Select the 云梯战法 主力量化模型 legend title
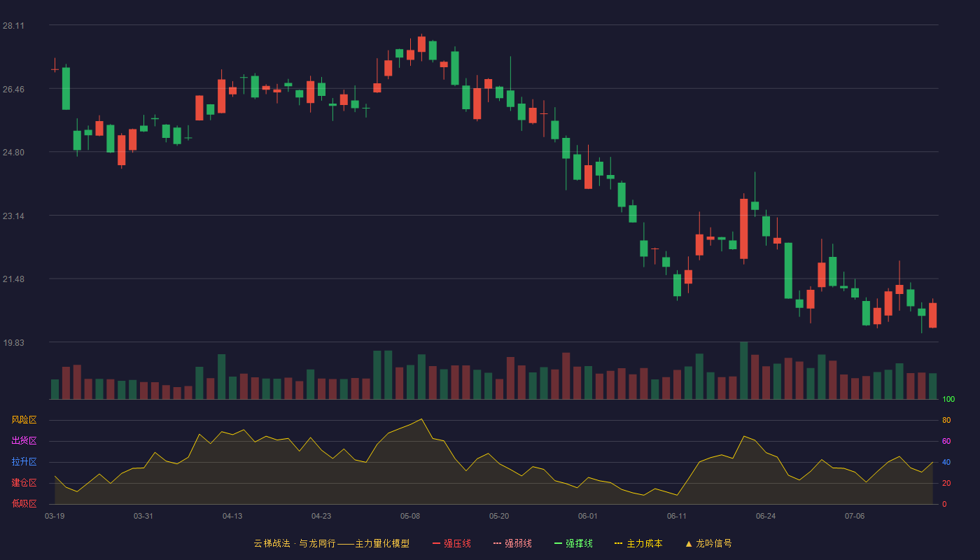The height and width of the screenshot is (560, 980). pos(331,543)
